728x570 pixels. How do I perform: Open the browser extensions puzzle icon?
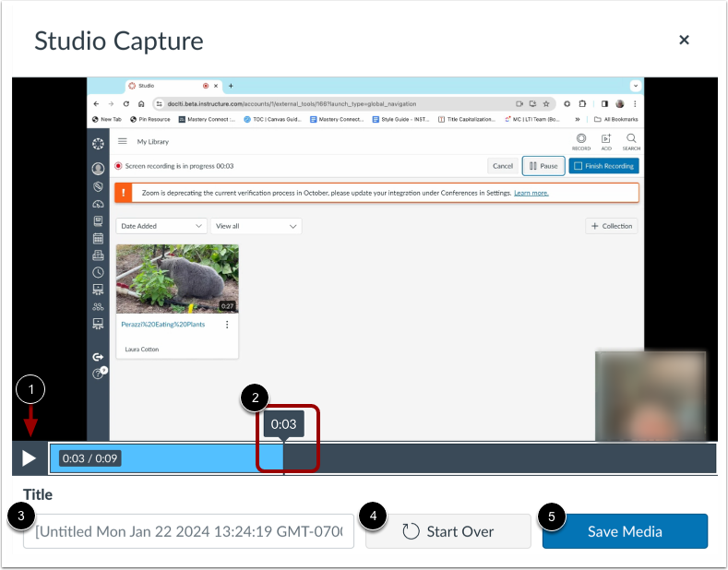click(x=582, y=104)
